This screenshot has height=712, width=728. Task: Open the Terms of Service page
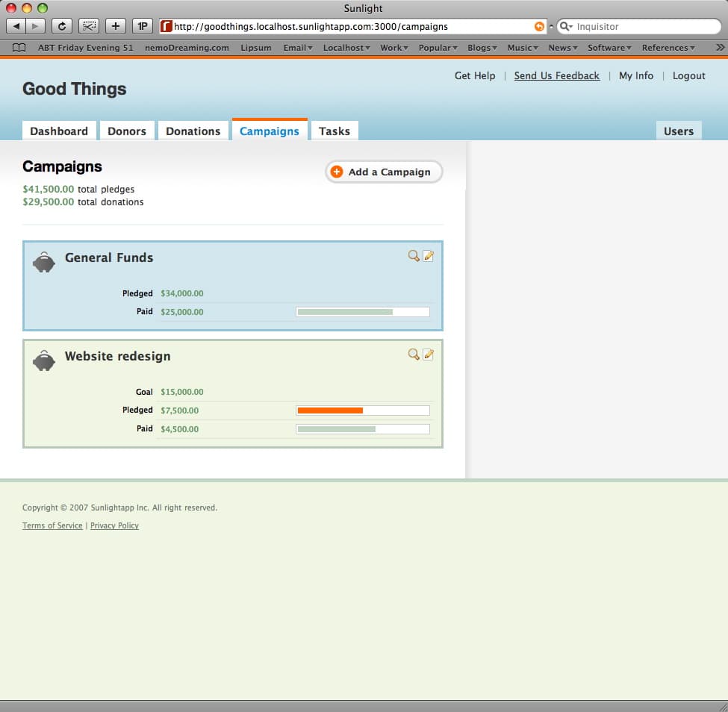pos(52,525)
